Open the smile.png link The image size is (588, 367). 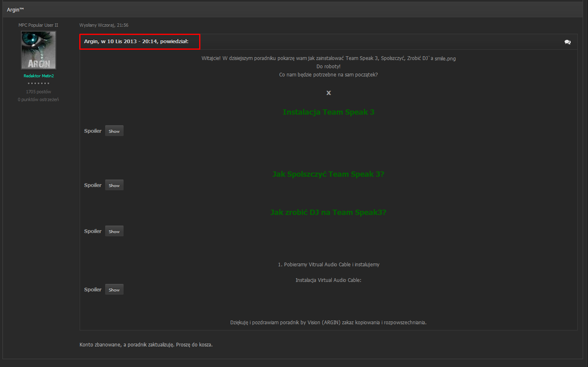(445, 58)
